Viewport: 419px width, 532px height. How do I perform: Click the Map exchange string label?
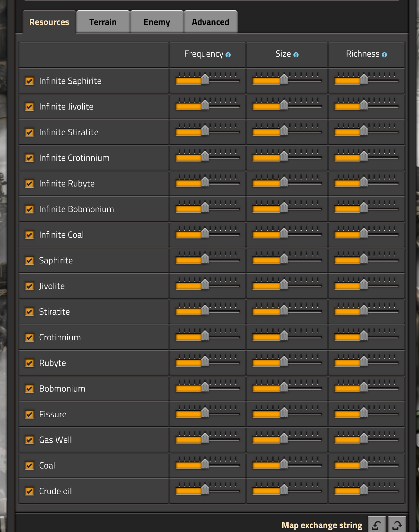pyautogui.click(x=322, y=525)
